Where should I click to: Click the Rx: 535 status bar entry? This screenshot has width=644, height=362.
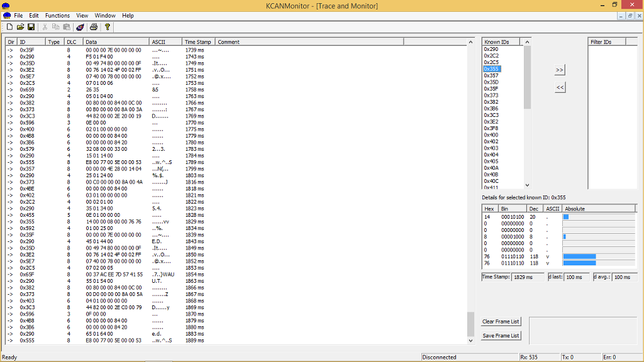click(539, 357)
